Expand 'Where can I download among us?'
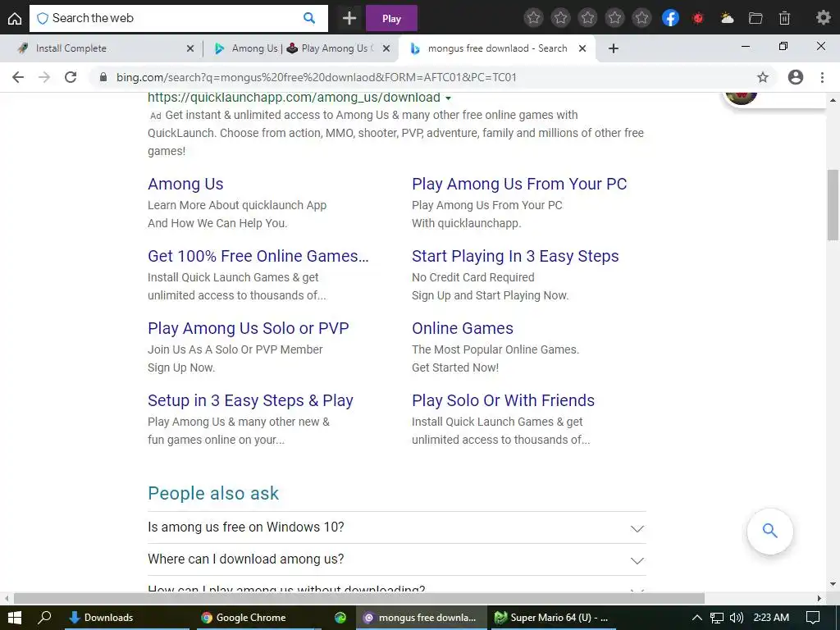The width and height of the screenshot is (840, 630). point(396,559)
